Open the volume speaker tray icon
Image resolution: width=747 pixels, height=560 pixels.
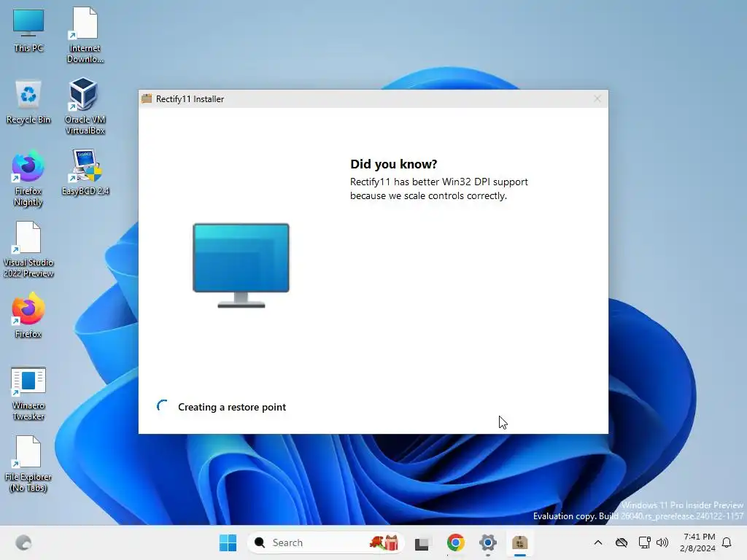tap(662, 542)
